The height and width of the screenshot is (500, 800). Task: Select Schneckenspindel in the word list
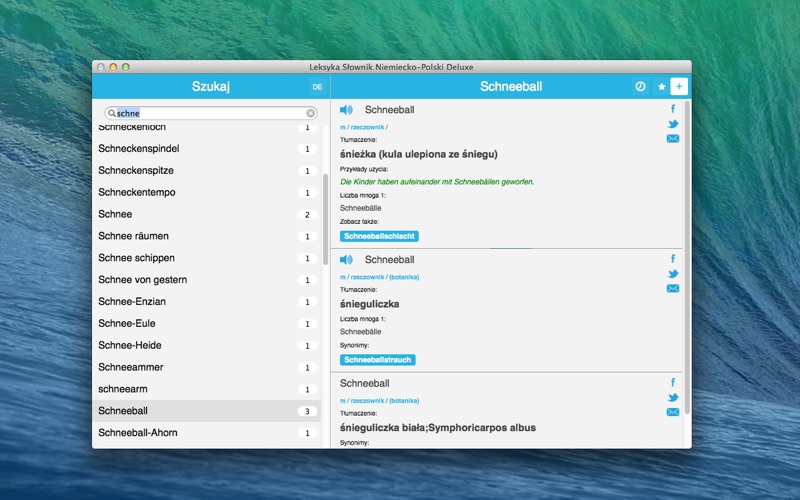pyautogui.click(x=207, y=148)
